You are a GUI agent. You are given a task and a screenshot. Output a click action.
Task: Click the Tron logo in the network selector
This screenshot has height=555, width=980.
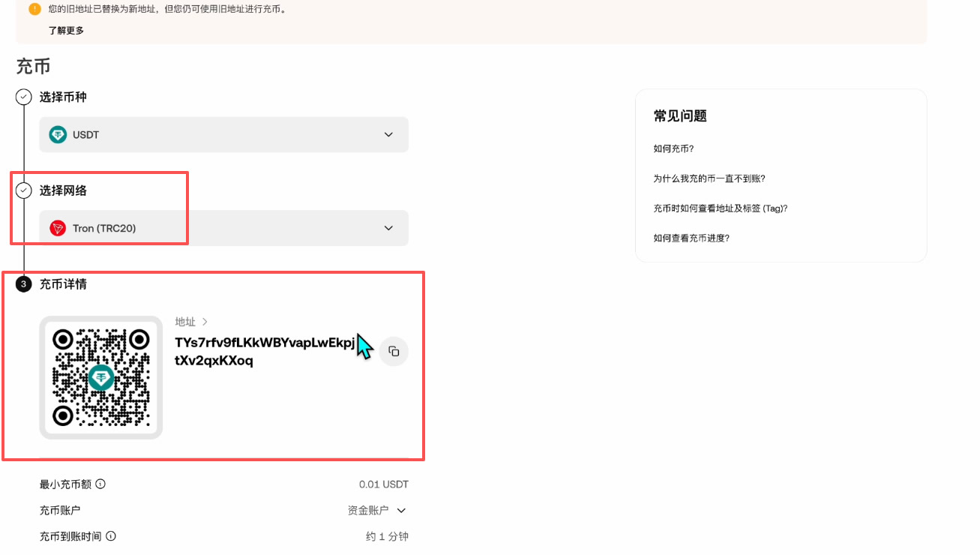57,227
